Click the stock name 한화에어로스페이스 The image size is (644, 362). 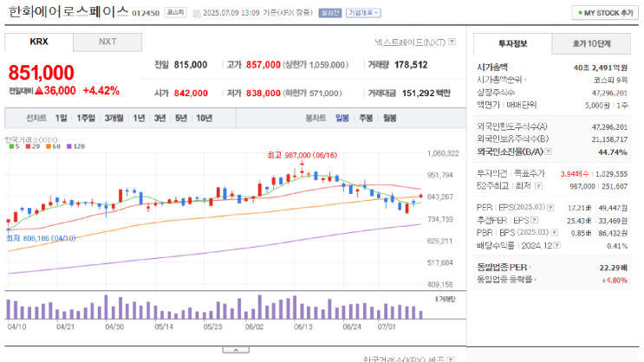[x=68, y=11]
